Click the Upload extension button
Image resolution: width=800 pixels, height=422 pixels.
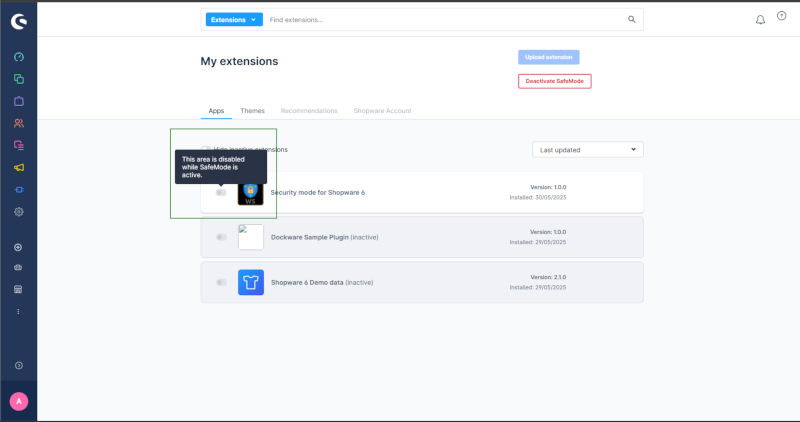pyautogui.click(x=549, y=57)
